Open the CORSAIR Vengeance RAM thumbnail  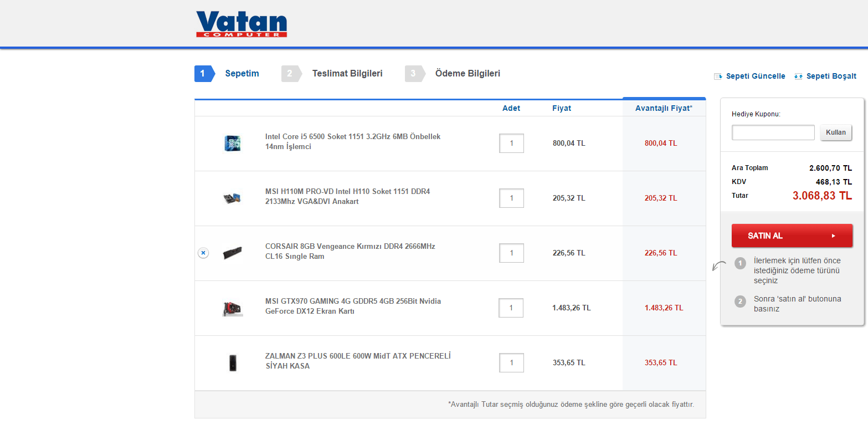point(233,253)
